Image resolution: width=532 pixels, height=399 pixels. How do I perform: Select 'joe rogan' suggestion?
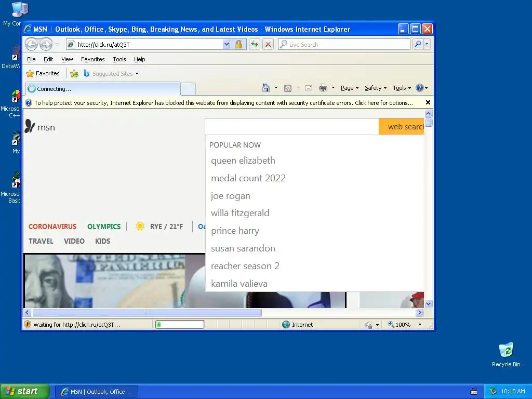(x=230, y=196)
